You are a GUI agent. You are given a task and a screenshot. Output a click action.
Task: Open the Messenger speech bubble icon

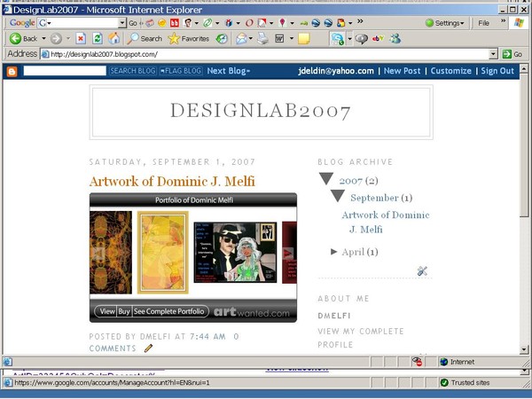pos(362,39)
